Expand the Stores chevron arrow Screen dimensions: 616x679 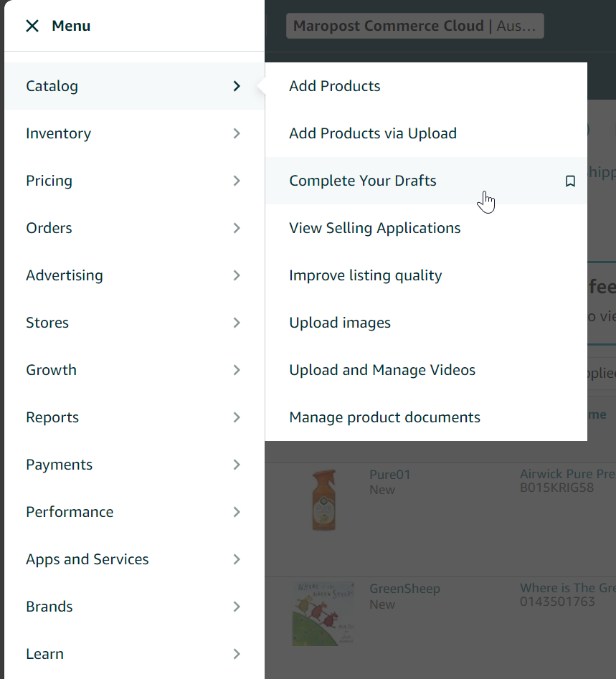click(x=237, y=323)
